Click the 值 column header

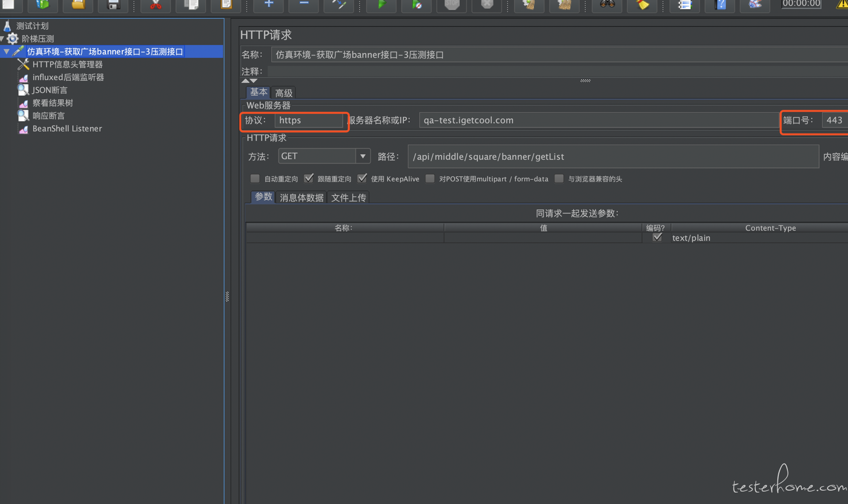543,228
